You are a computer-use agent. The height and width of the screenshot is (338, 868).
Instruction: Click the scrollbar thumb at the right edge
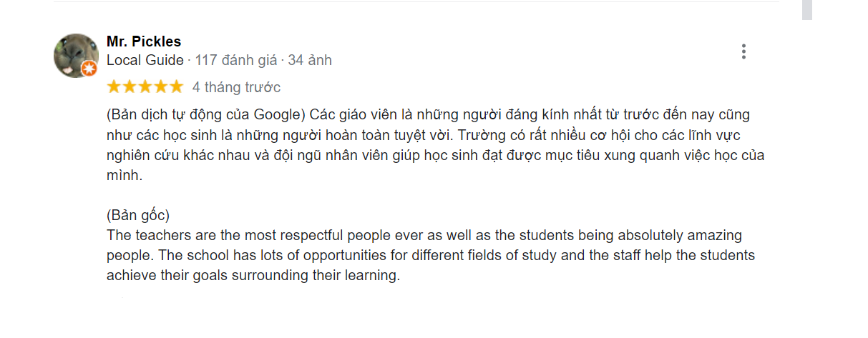tap(806, 9)
